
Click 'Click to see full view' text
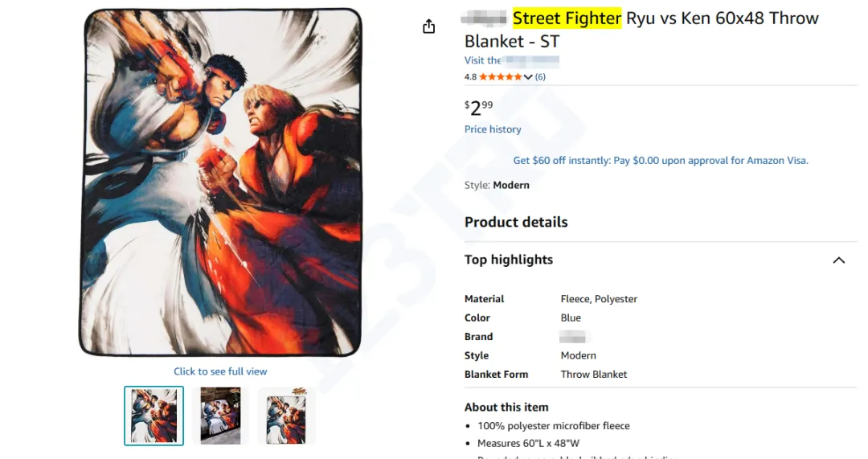(x=220, y=371)
